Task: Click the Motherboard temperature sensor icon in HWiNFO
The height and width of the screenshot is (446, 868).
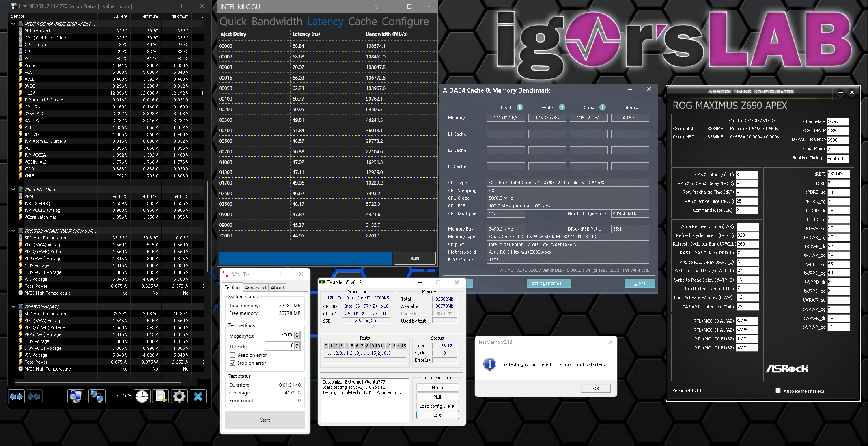Action: click(21, 31)
